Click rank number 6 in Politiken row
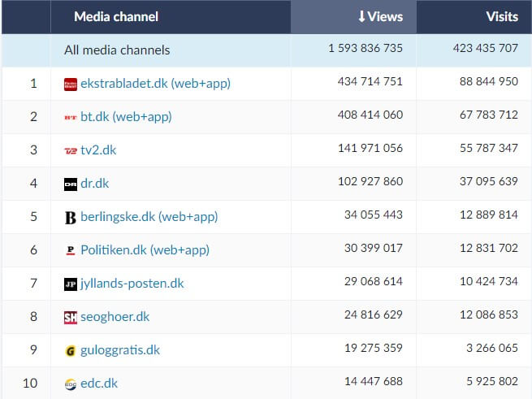Image resolution: width=532 pixels, height=399 pixels. 33,250
